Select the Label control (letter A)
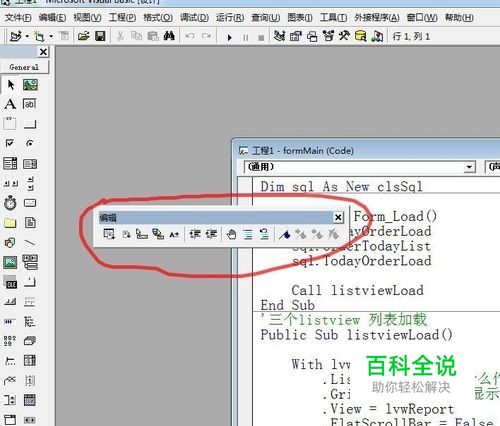The image size is (500, 426). pos(10,104)
